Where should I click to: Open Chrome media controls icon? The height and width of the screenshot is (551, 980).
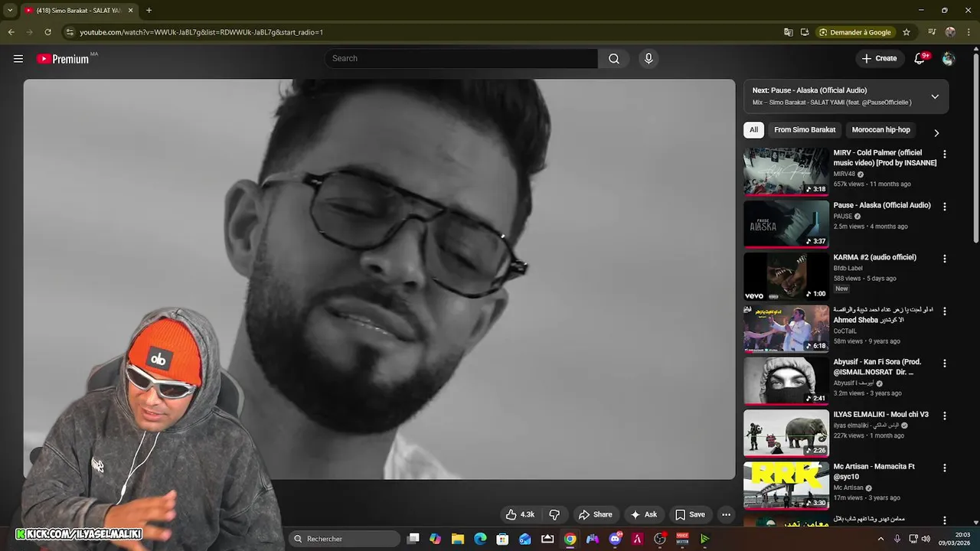[x=932, y=32]
